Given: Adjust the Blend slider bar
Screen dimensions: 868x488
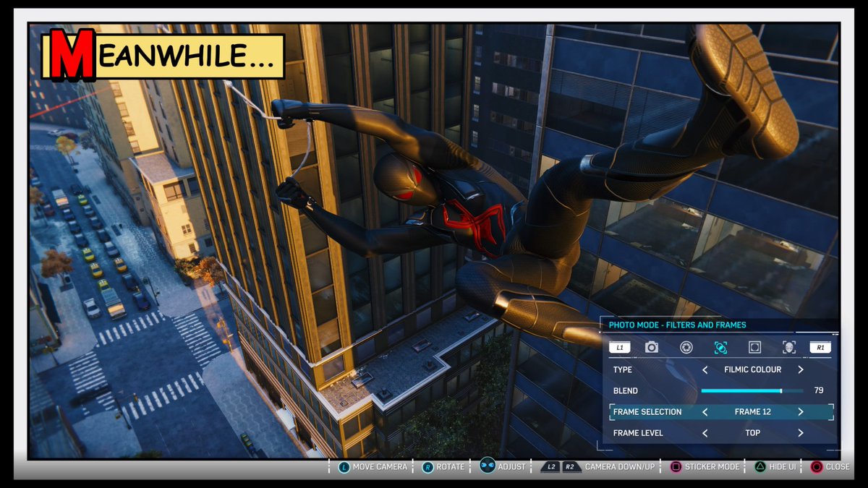Looking at the screenshot, I should [752, 390].
